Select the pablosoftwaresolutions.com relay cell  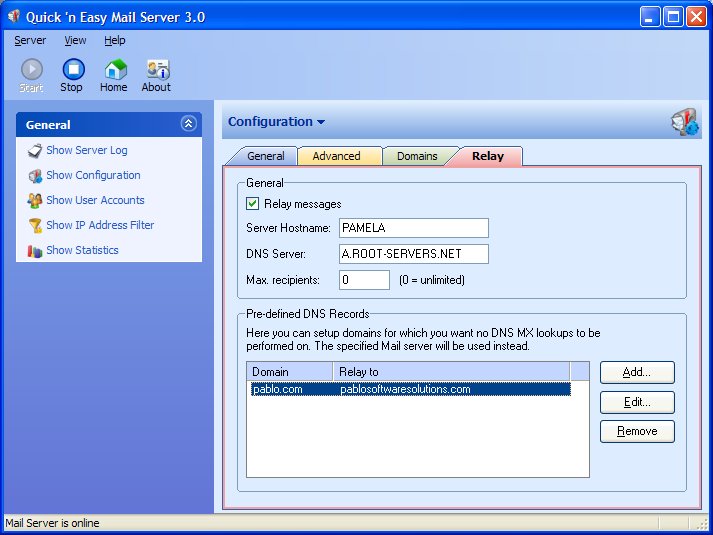pyautogui.click(x=405, y=390)
